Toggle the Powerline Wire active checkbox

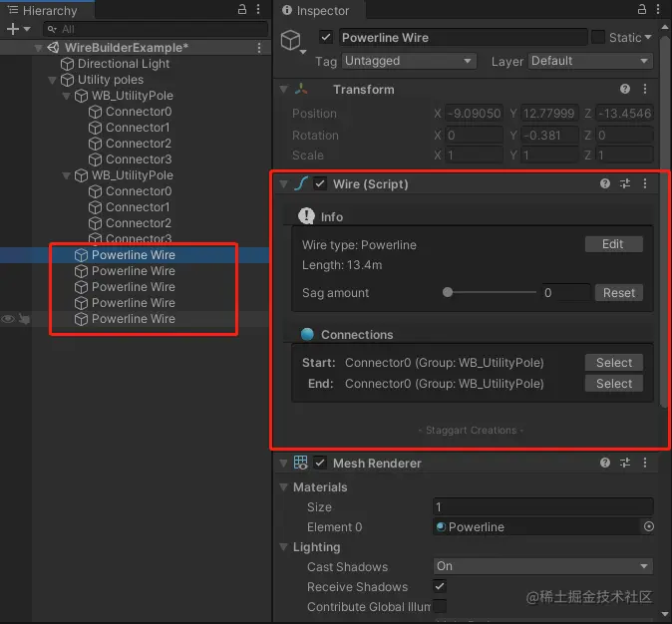click(326, 37)
